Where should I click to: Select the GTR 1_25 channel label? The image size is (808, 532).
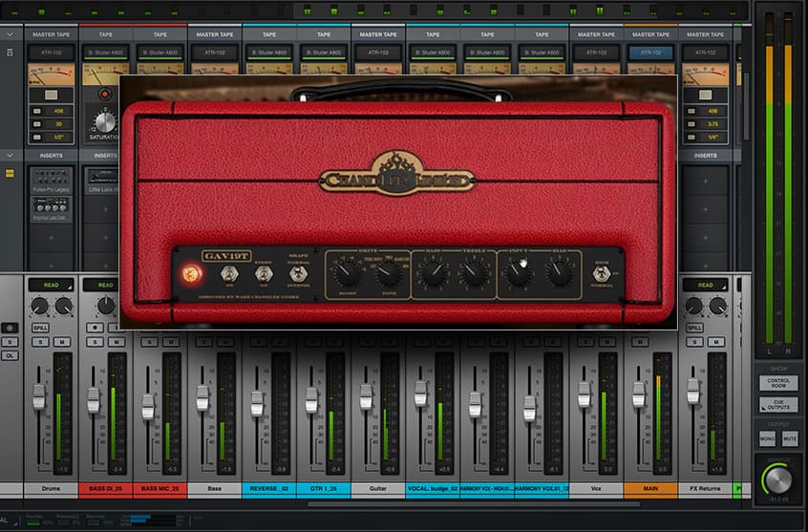coord(324,489)
